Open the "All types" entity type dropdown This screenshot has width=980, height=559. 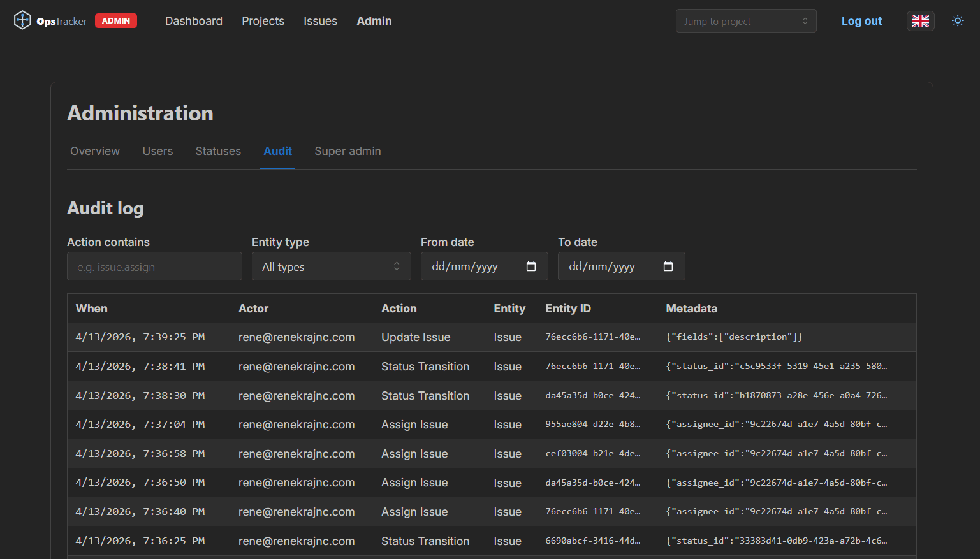(x=331, y=266)
